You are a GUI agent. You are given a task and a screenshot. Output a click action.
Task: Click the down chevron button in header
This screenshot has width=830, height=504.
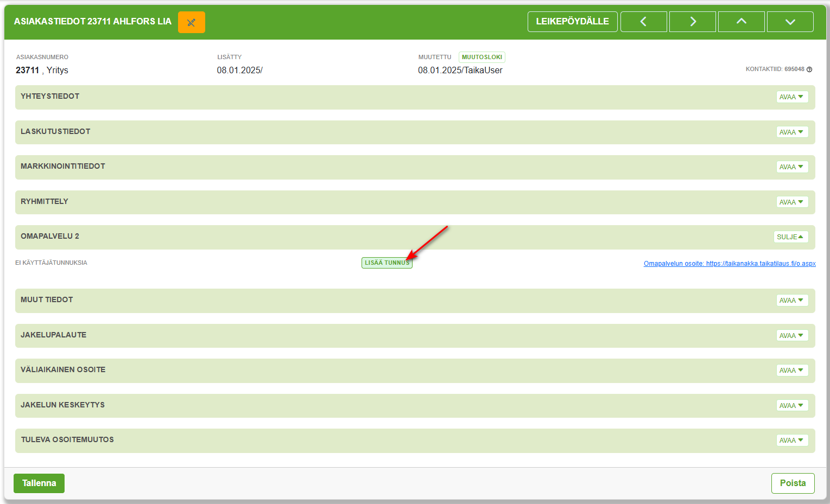tap(790, 22)
